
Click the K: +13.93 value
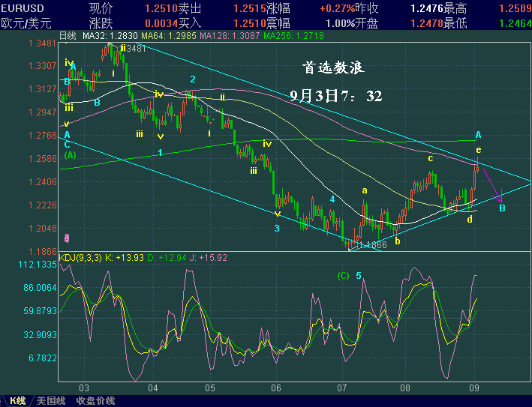[x=125, y=258]
